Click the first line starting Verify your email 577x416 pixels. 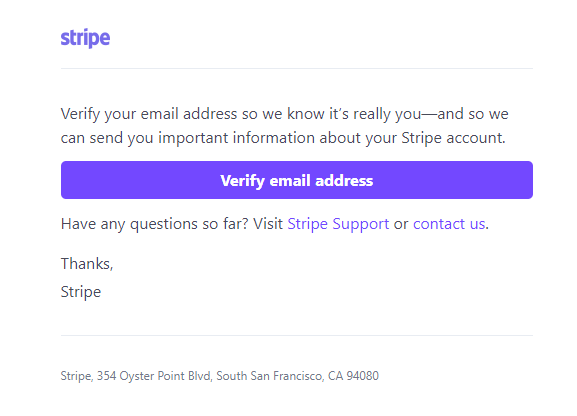click(284, 114)
